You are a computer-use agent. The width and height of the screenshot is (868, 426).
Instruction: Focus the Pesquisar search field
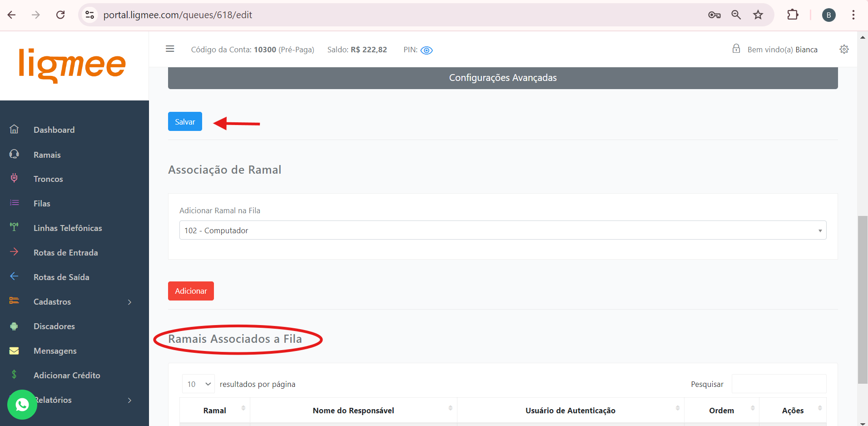coord(779,384)
